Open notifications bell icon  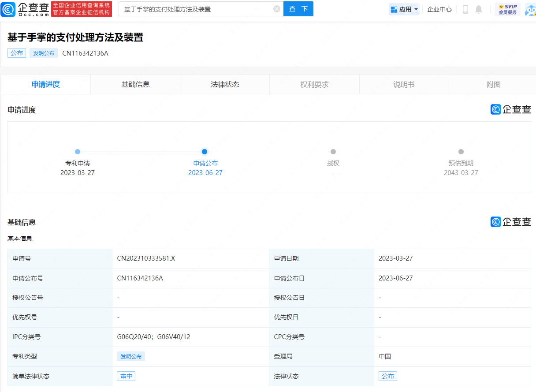click(x=479, y=9)
